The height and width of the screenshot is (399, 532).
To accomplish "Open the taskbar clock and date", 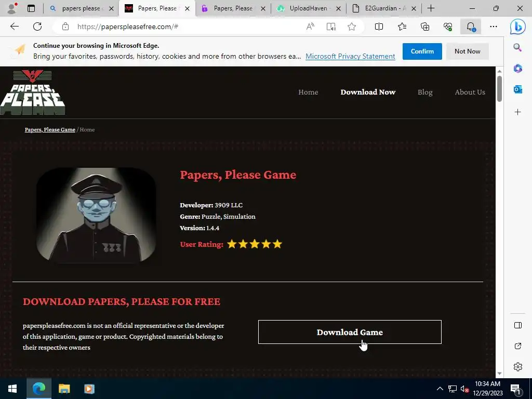I will [x=488, y=389].
